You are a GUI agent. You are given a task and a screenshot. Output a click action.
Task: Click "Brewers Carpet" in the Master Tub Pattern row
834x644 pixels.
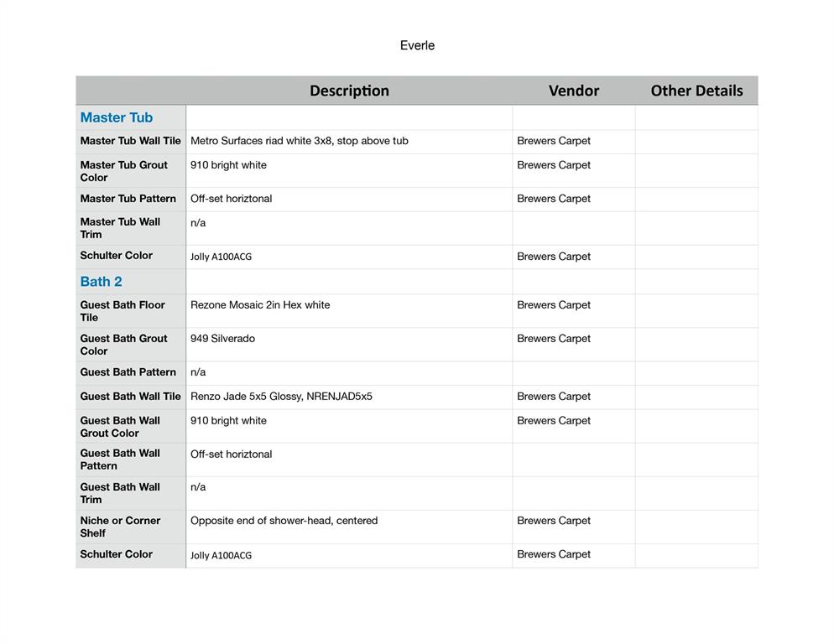(554, 199)
